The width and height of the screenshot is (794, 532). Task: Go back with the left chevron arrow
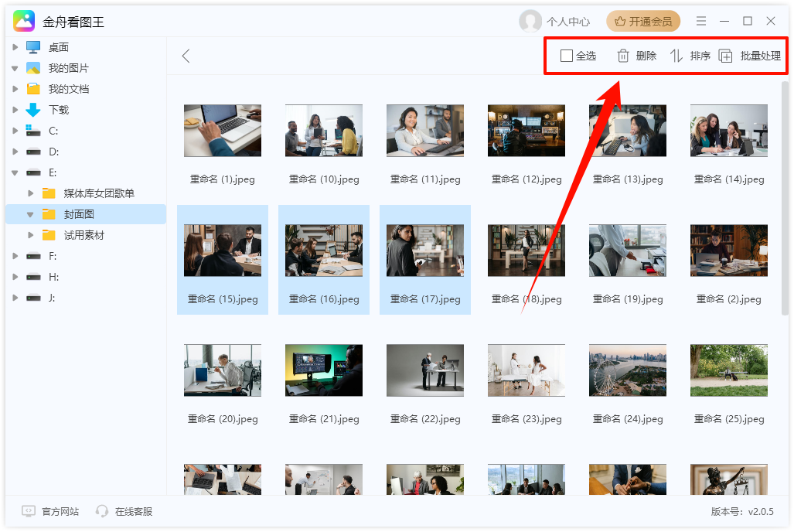tap(186, 56)
